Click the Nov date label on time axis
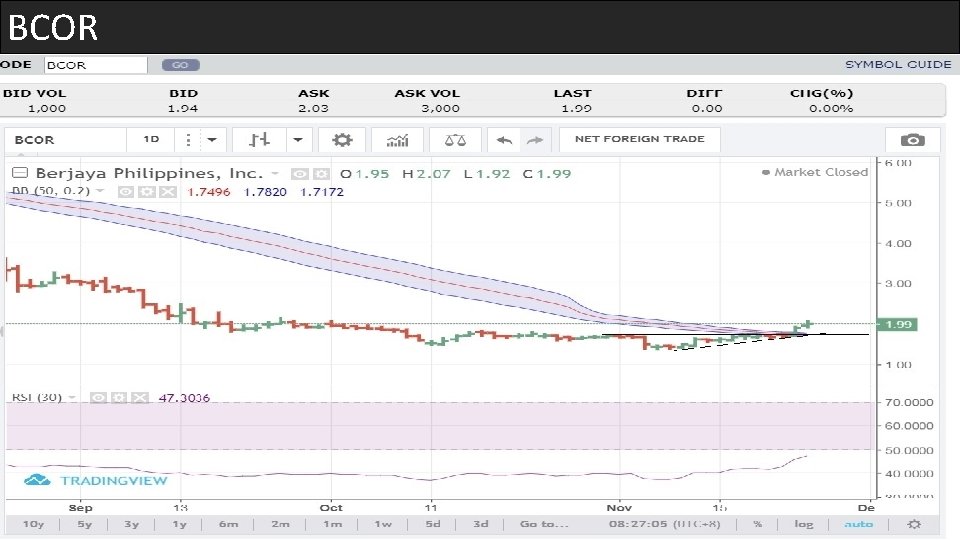The width and height of the screenshot is (960, 540). 619,508
